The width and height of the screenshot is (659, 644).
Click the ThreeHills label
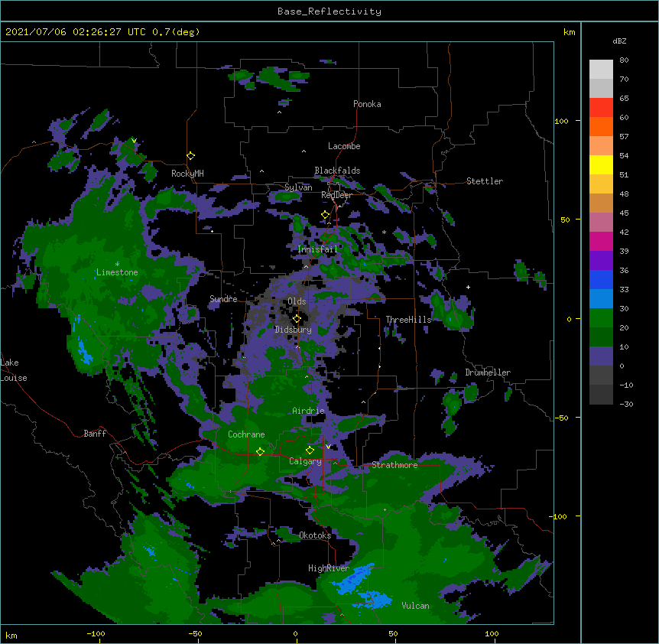pyautogui.click(x=408, y=320)
